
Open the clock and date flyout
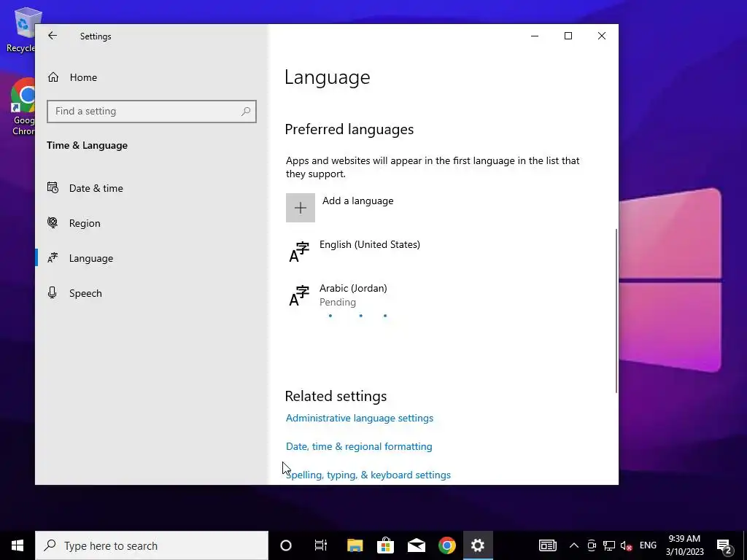684,545
